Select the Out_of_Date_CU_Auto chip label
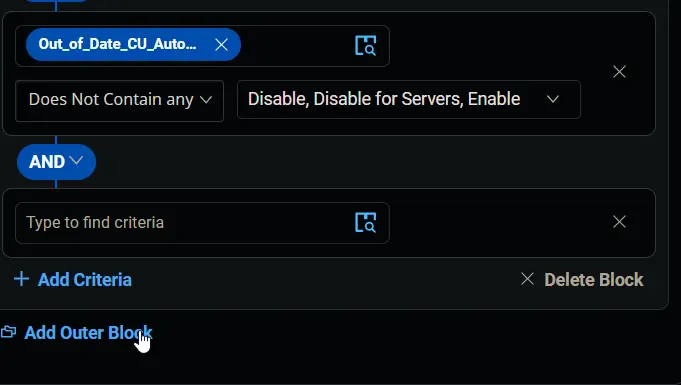The height and width of the screenshot is (385, 681). [x=117, y=44]
